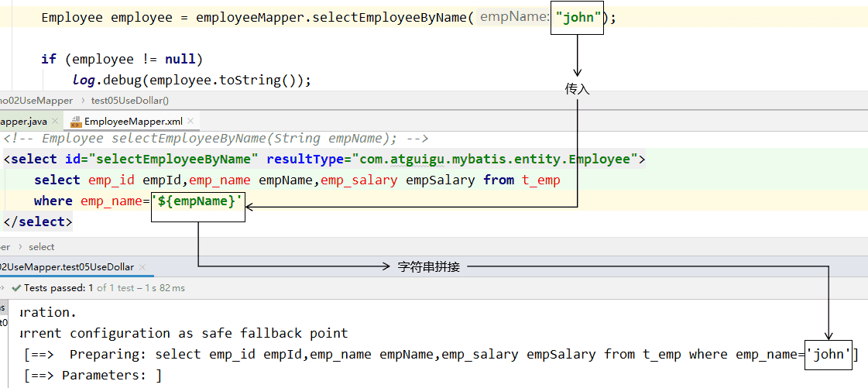Click the ${empName} placeholder in the SQL
The height and width of the screenshot is (388, 868).
tap(197, 201)
